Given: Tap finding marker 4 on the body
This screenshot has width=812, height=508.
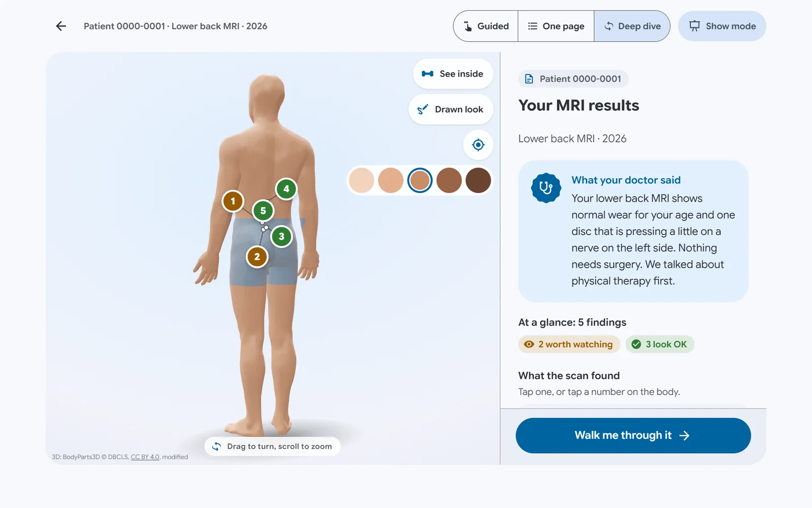Looking at the screenshot, I should pos(286,189).
